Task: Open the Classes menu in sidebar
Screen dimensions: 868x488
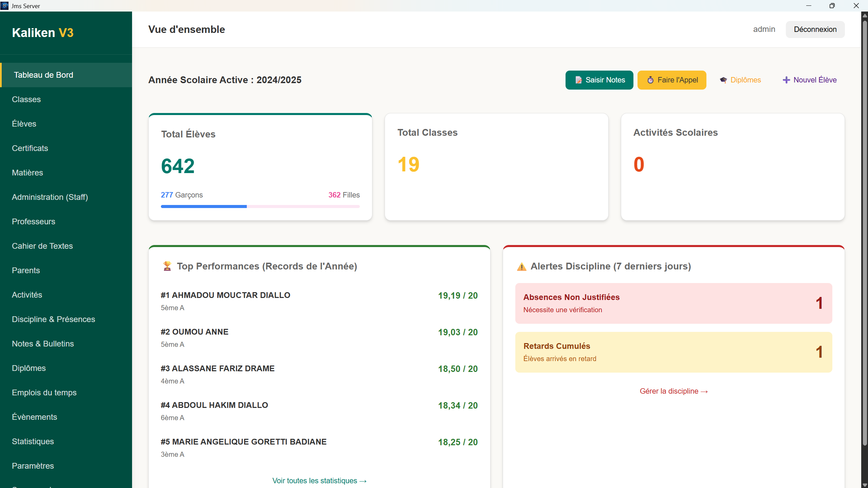Action: [26, 99]
